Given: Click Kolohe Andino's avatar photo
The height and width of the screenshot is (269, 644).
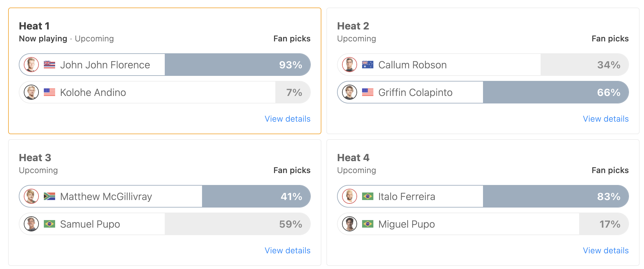Looking at the screenshot, I should pyautogui.click(x=31, y=92).
